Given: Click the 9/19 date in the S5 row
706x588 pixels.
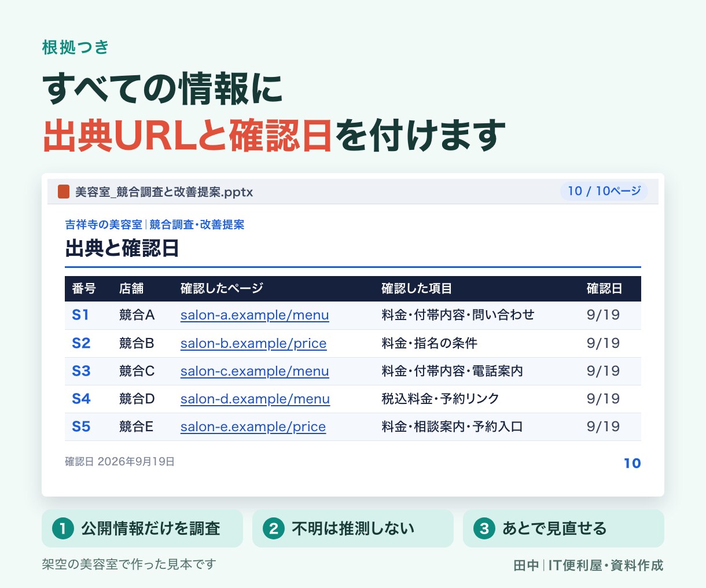Looking at the screenshot, I should 603,427.
